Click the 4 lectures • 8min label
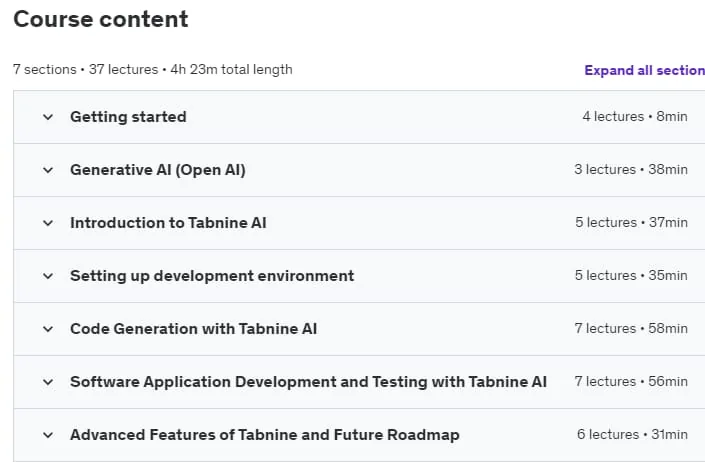The image size is (705, 462). 635,116
